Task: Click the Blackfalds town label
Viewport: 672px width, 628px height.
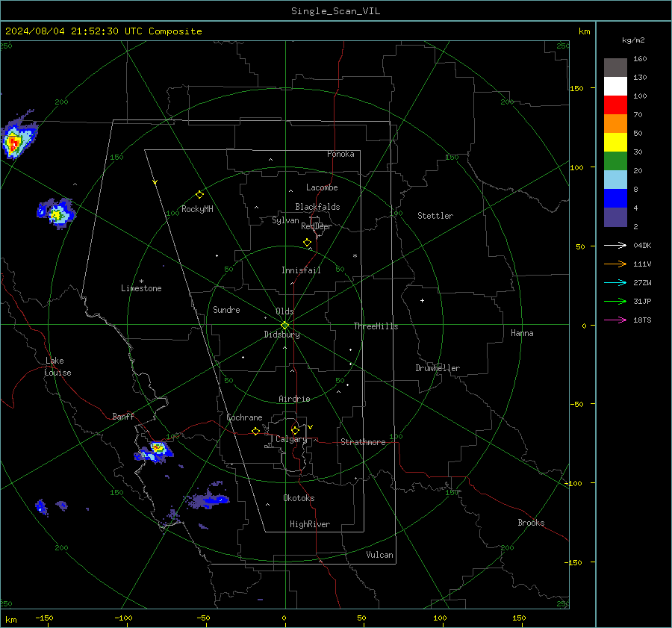Action: 317,207
